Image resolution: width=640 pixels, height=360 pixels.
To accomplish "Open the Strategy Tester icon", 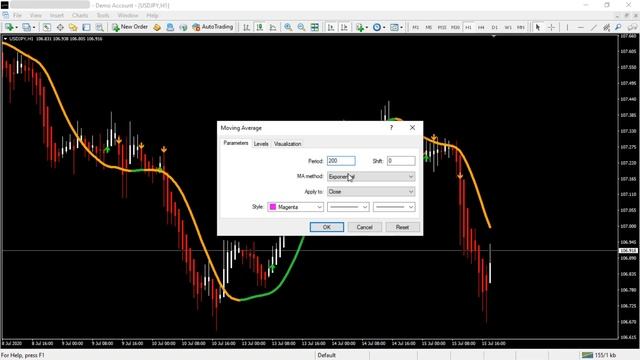I will 99,27.
